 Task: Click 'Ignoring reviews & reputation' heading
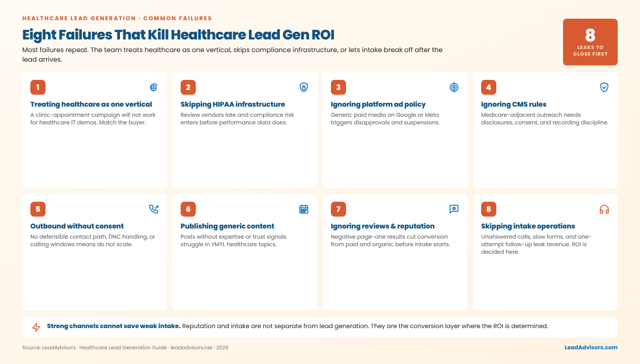[382, 226]
